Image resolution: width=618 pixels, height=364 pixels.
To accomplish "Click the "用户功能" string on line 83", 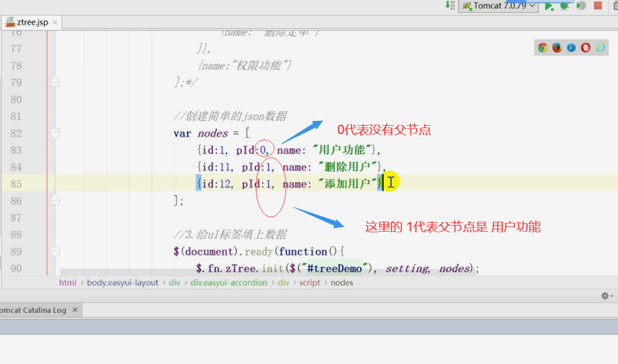I will (342, 150).
